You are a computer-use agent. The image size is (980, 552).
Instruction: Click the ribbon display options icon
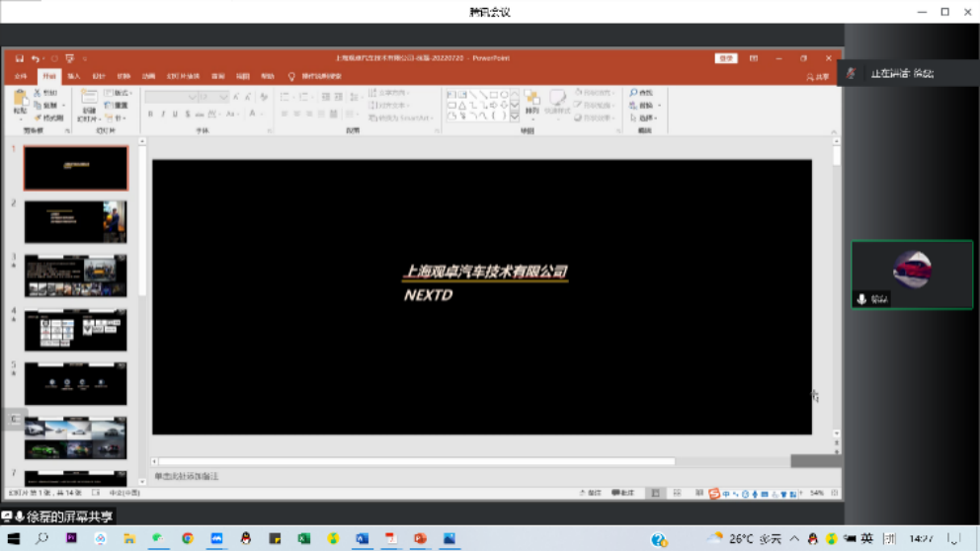[x=754, y=58]
